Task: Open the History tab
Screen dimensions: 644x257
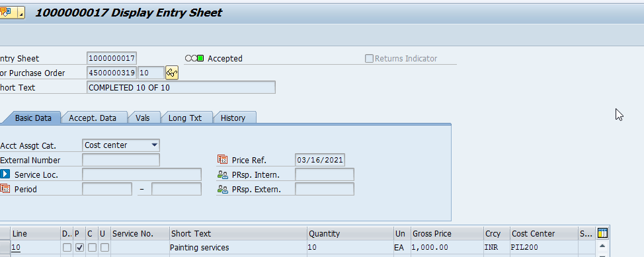Action: (x=233, y=118)
